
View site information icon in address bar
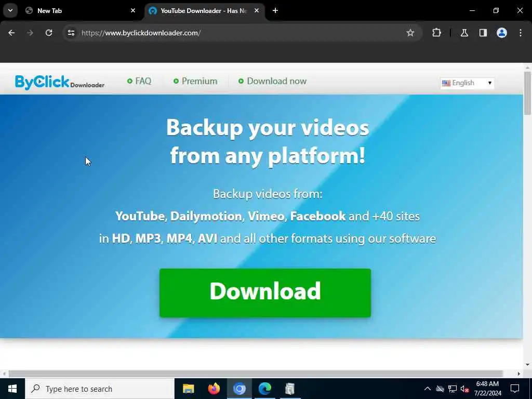click(71, 33)
